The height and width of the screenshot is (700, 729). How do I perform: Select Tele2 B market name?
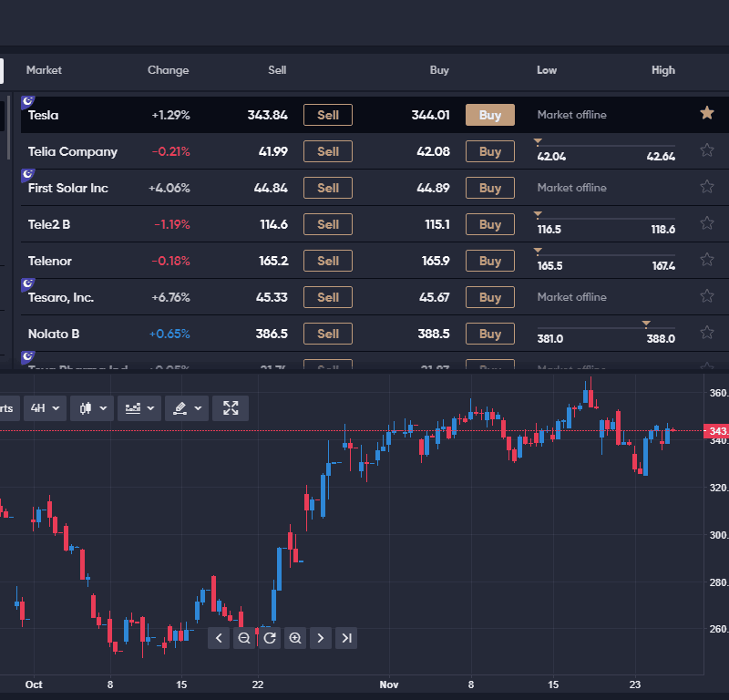49,224
